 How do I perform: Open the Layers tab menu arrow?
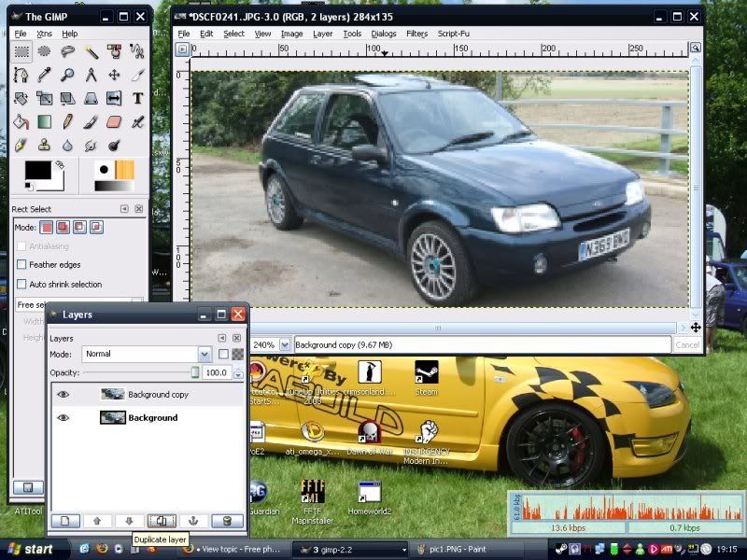point(222,338)
